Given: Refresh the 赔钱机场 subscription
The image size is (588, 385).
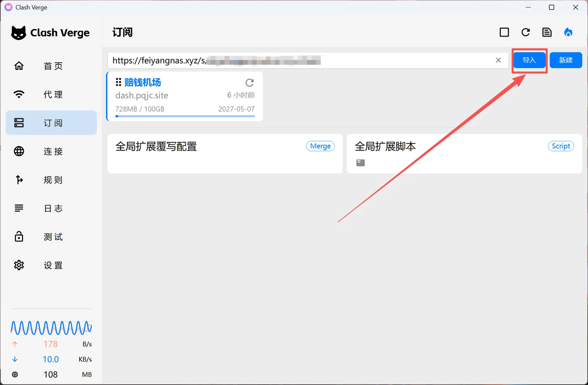Looking at the screenshot, I should tap(250, 83).
